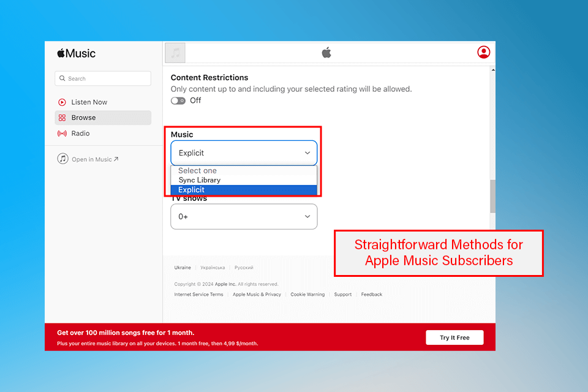588x392 pixels.
Task: Select Browse in the sidebar
Action: point(103,118)
